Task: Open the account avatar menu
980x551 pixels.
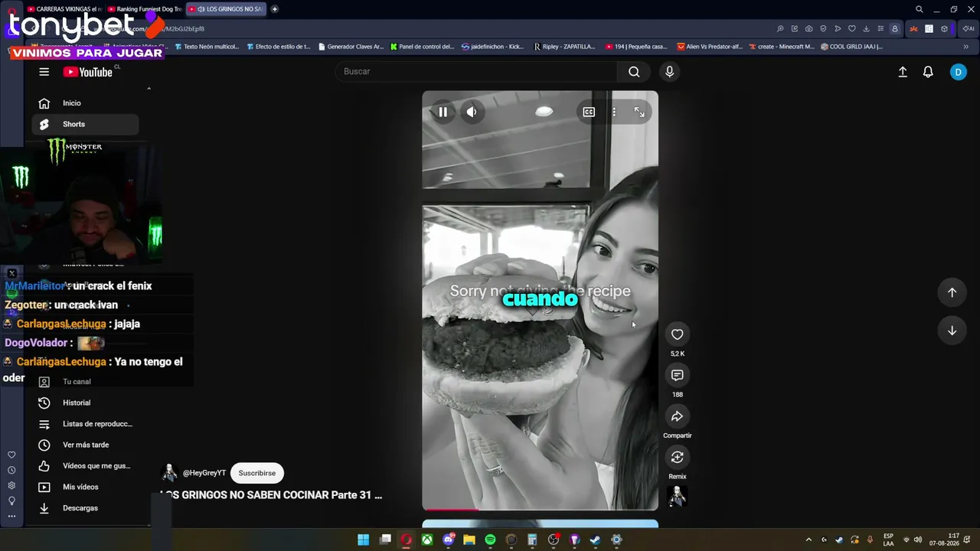Action: (x=958, y=72)
